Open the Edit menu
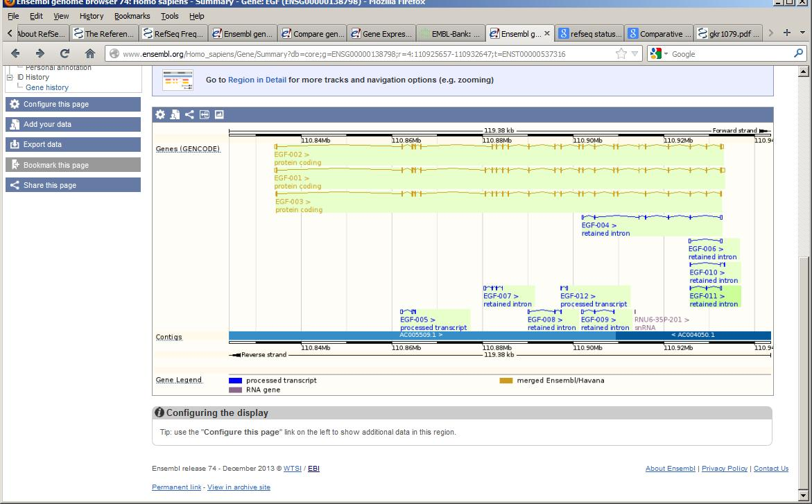 point(36,16)
